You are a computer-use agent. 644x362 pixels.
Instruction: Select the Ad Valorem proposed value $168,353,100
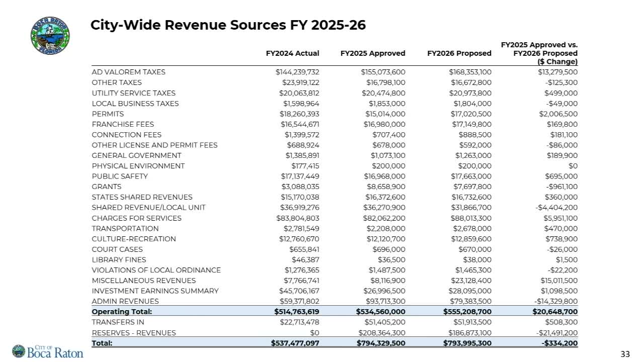[x=470, y=72]
